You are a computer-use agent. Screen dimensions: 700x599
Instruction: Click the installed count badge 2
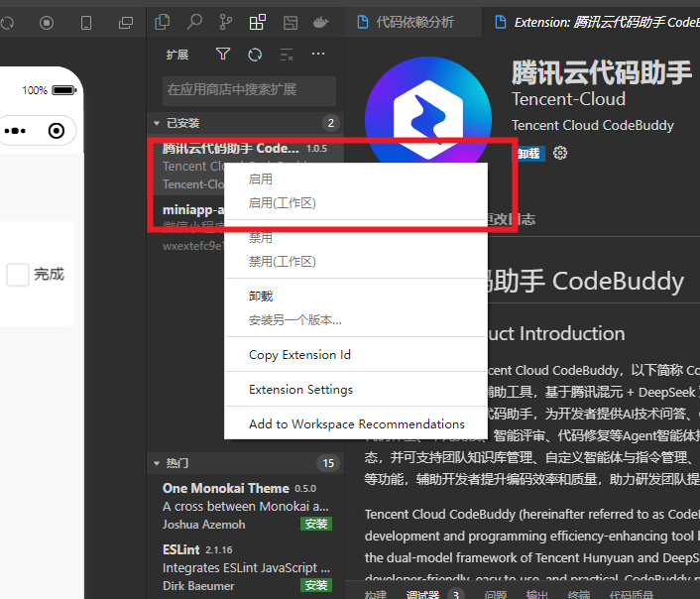(x=331, y=123)
